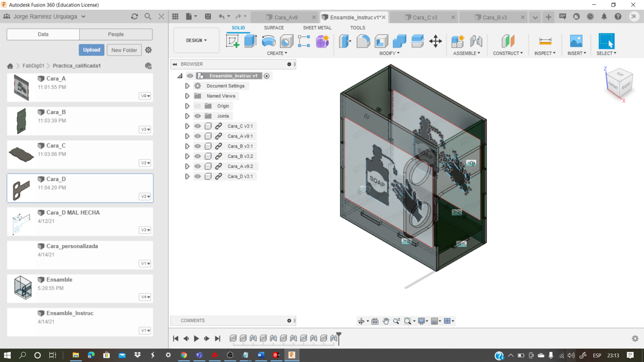This screenshot has width=644, height=362.
Task: Select the Hole tool
Action: click(287, 41)
